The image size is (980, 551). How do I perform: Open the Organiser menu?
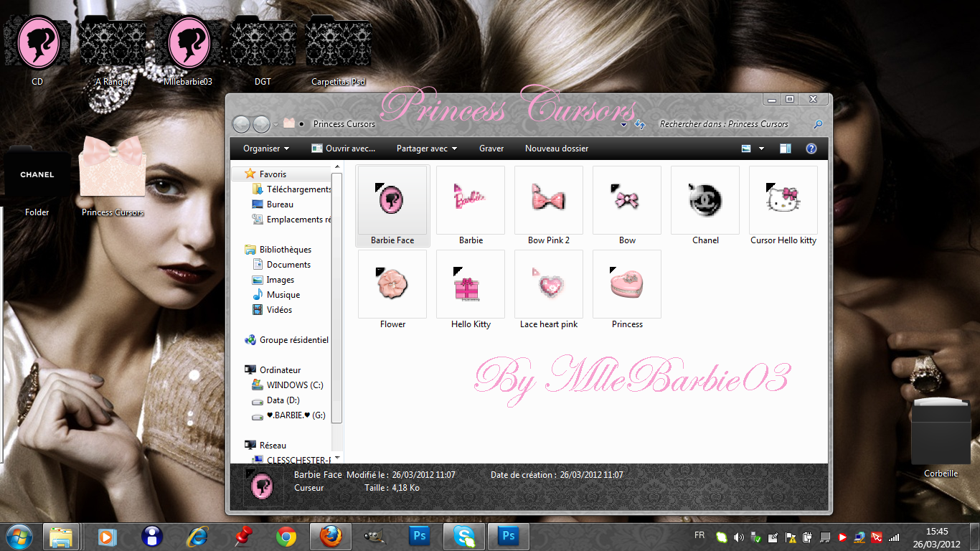(x=266, y=149)
